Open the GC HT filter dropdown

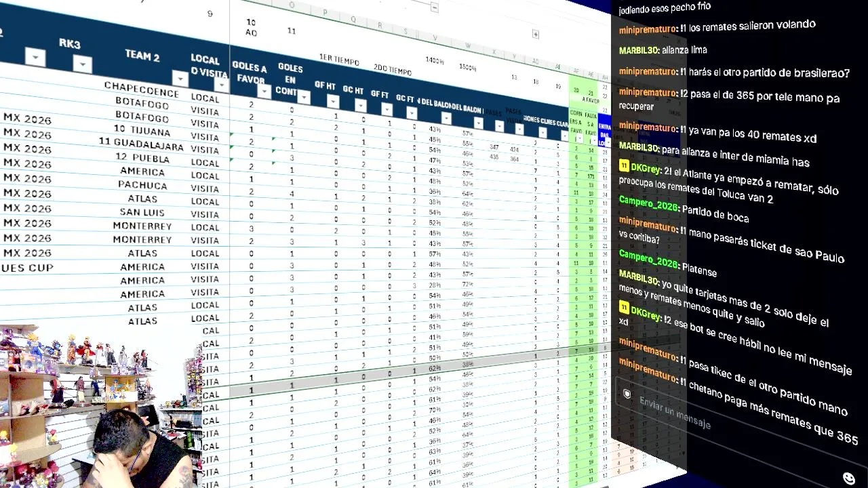(x=361, y=105)
